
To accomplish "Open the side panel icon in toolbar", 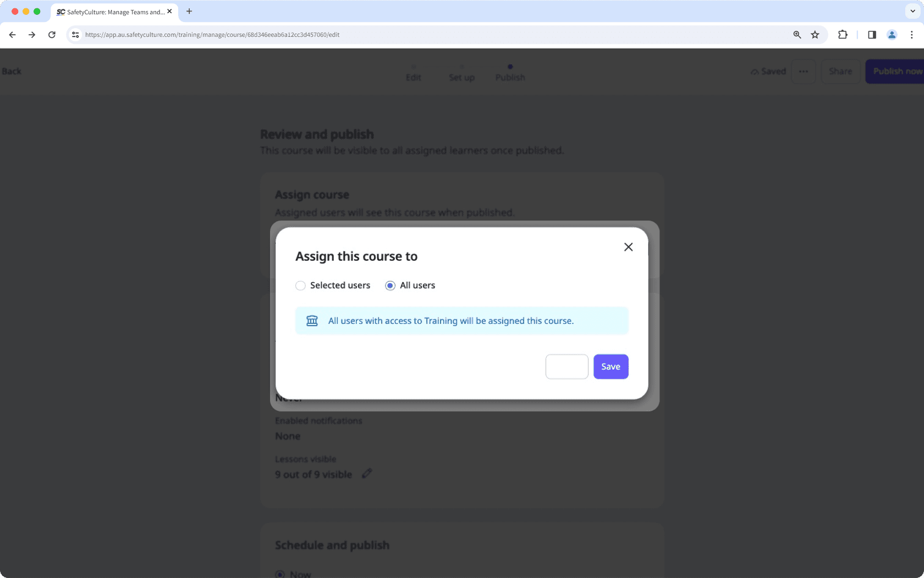I will [x=871, y=34].
